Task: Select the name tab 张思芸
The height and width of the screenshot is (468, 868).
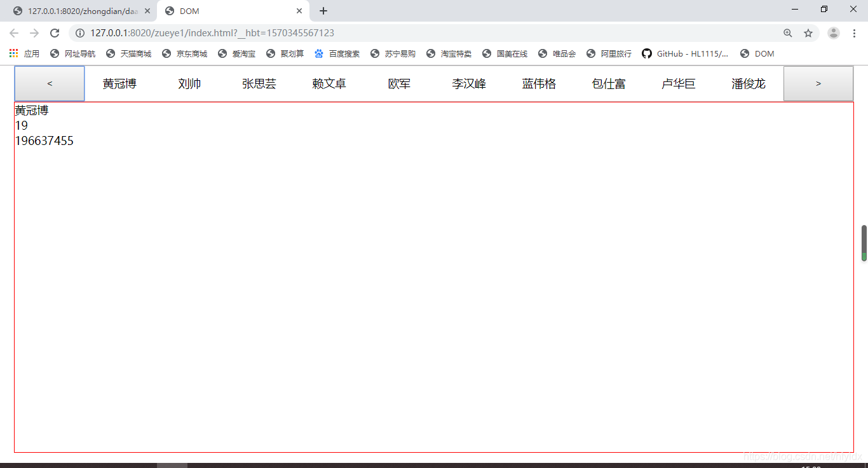Action: coord(259,83)
